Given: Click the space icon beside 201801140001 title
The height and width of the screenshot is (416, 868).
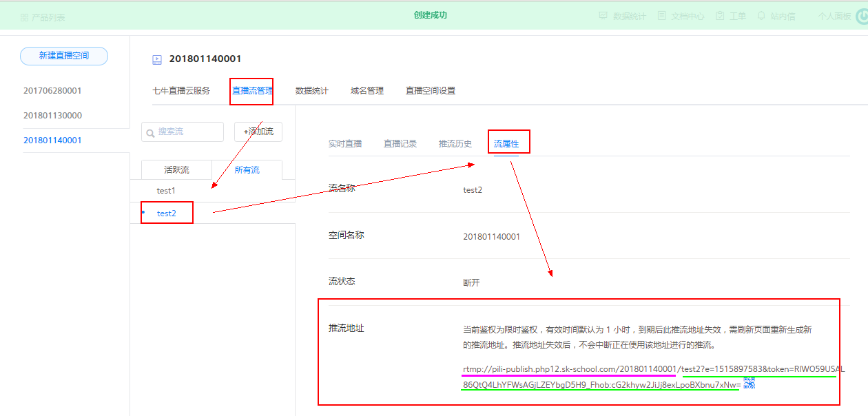Looking at the screenshot, I should pos(157,60).
